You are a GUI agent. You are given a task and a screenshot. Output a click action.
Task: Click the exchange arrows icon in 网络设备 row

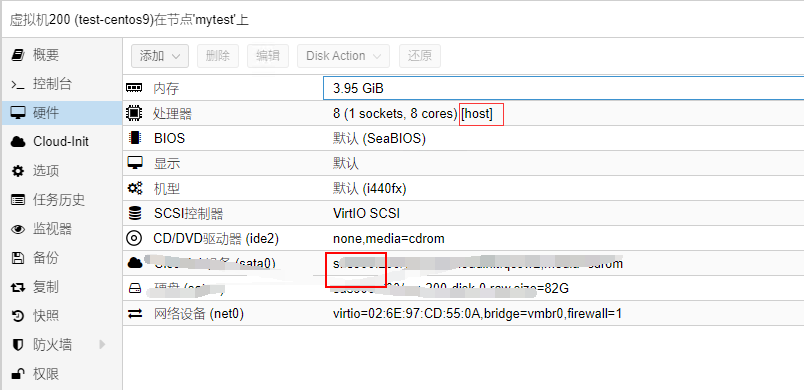(134, 313)
